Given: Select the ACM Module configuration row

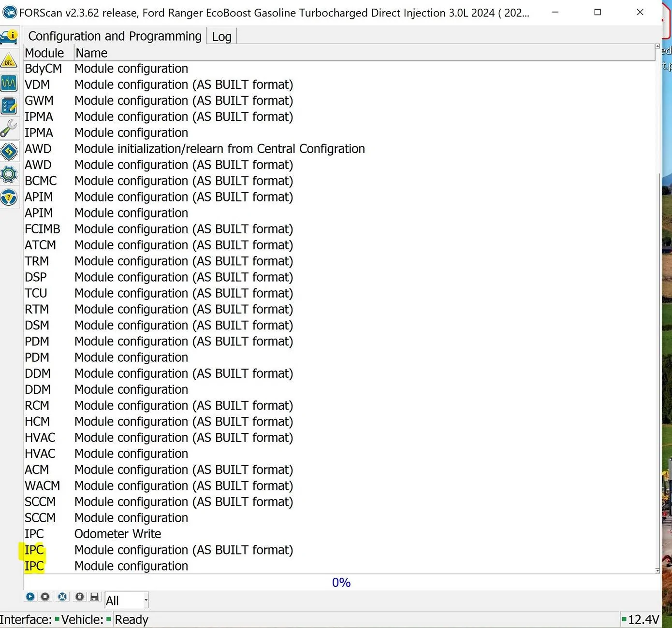Looking at the screenshot, I should click(338, 470).
